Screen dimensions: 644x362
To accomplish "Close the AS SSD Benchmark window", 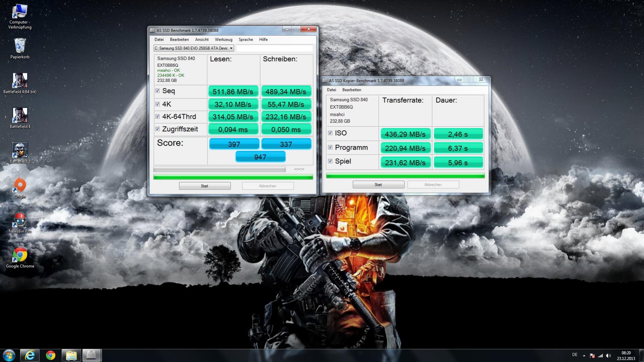I will 309,29.
